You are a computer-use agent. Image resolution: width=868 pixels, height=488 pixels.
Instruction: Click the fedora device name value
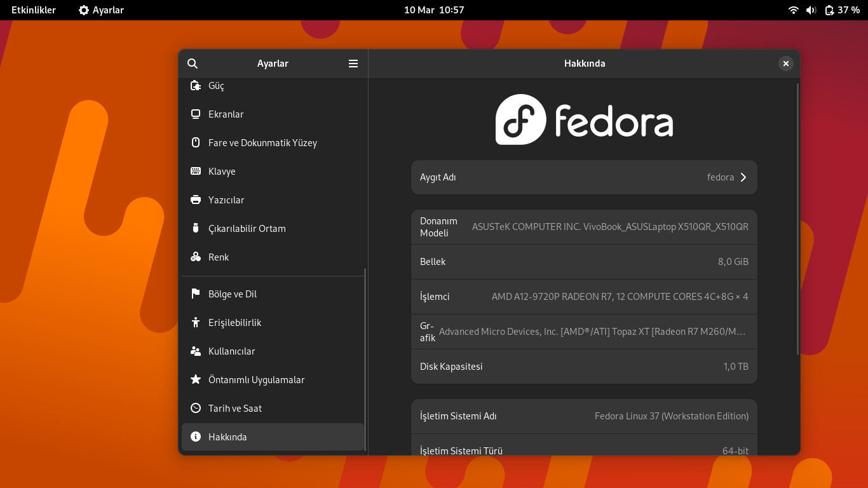coord(721,177)
